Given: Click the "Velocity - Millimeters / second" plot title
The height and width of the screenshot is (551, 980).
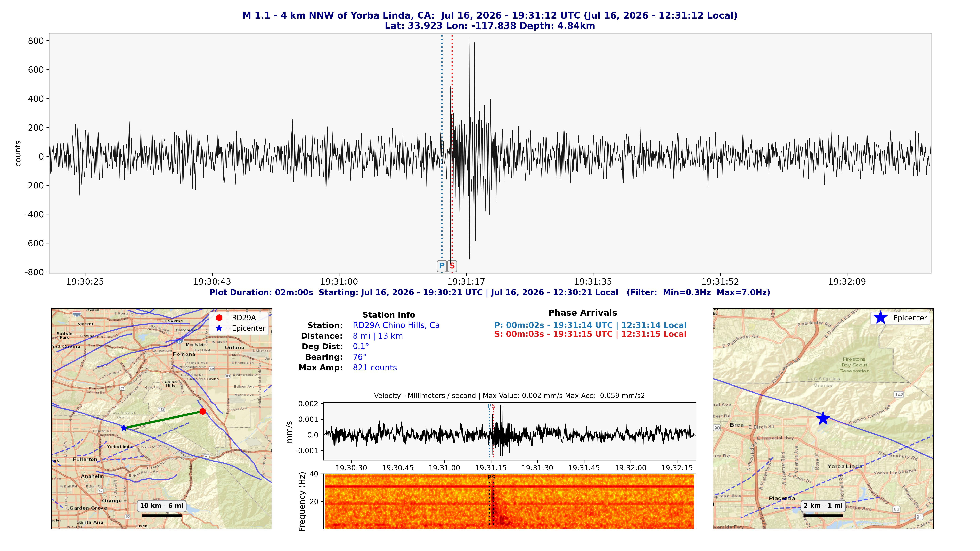Looking at the screenshot, I should click(509, 396).
